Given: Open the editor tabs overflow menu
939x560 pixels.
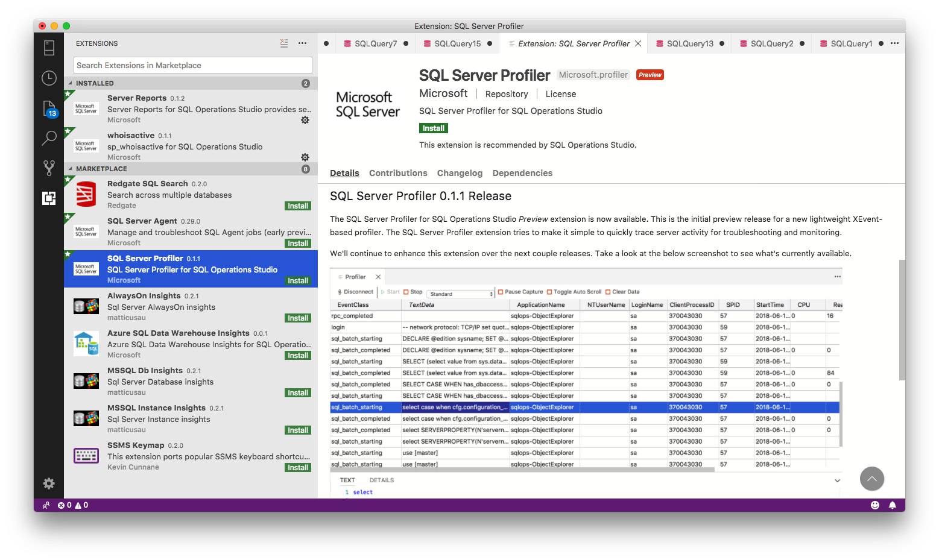Looking at the screenshot, I should 894,43.
